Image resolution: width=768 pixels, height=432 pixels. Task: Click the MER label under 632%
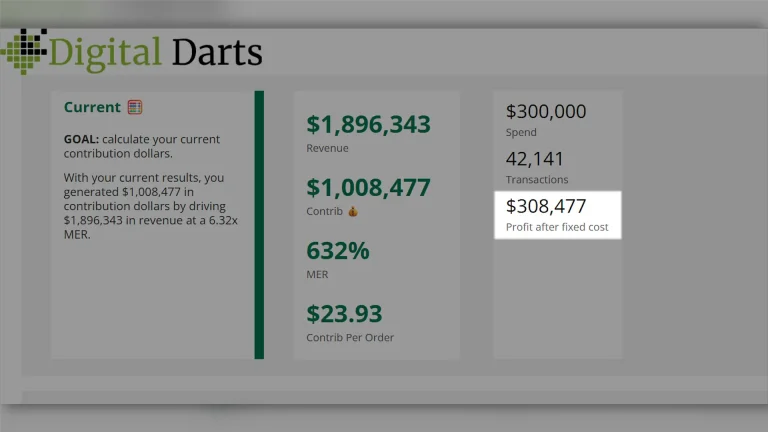(317, 274)
